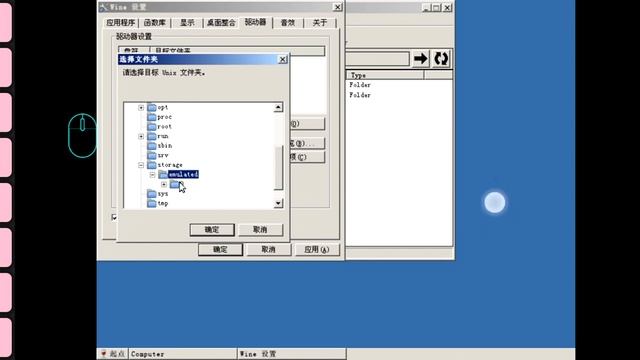640x360 pixels.
Task: Click the emulated folder icon
Action: tap(163, 175)
